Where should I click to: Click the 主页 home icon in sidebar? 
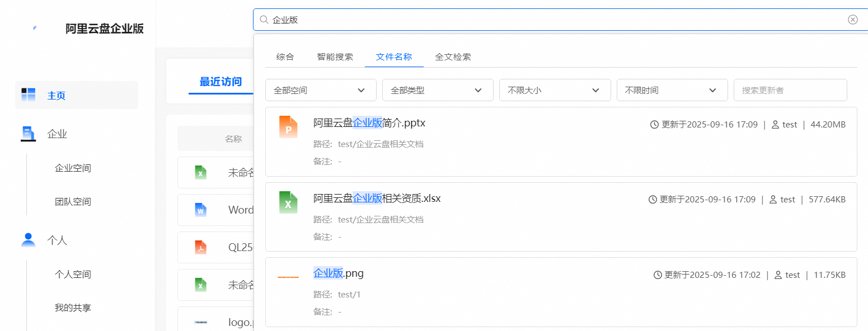point(29,95)
